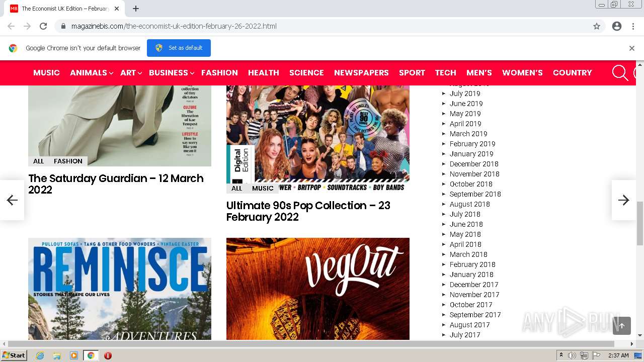Image resolution: width=644 pixels, height=362 pixels.
Task: Open the File Explorer taskbar icon
Action: tap(57, 355)
